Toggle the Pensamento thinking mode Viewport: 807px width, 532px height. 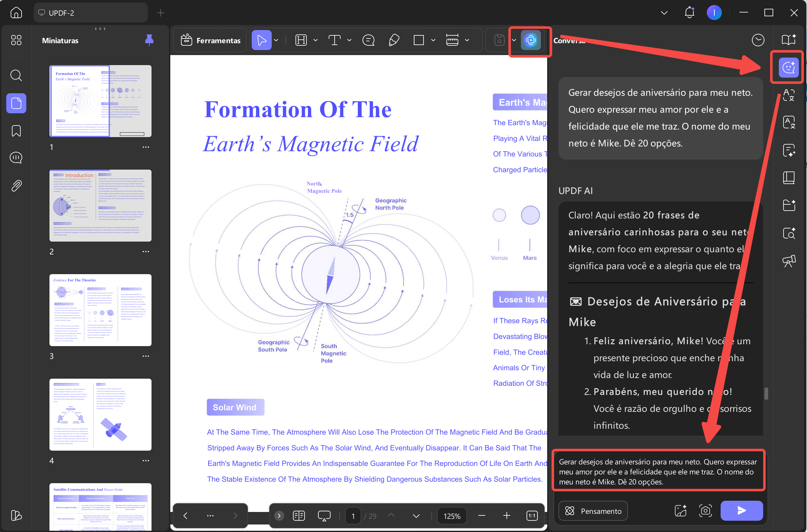(593, 511)
